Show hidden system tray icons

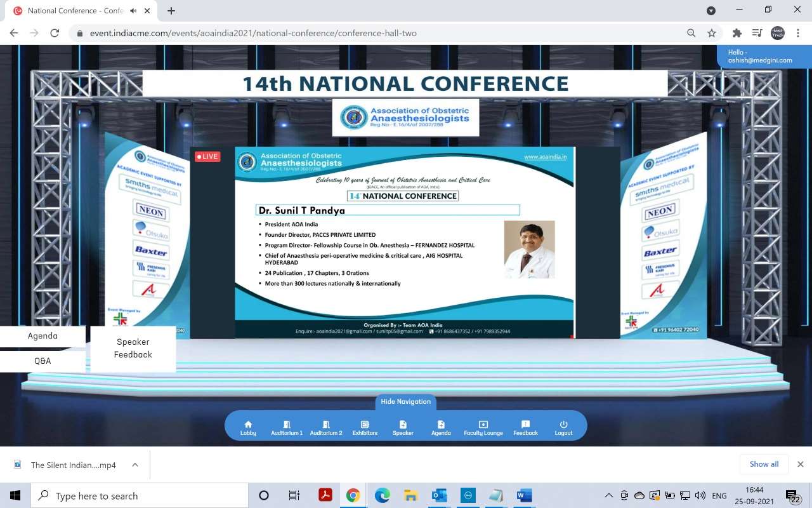(609, 495)
